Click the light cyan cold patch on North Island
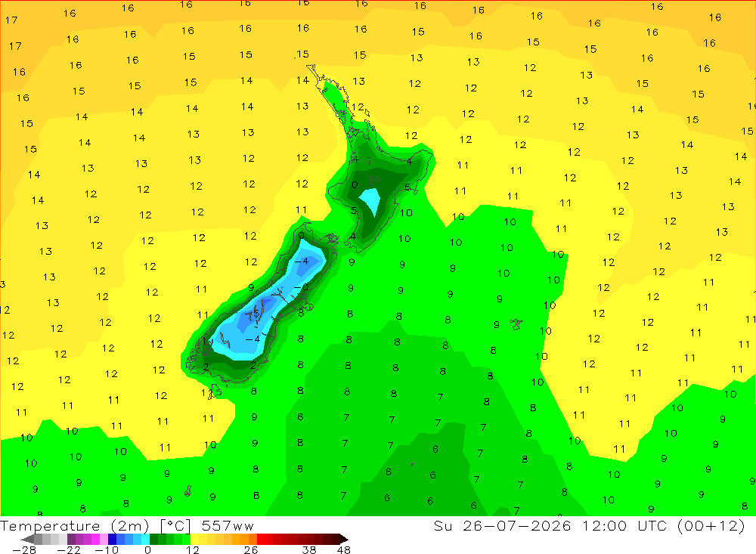Screen dimensions: 756x554 370,200
